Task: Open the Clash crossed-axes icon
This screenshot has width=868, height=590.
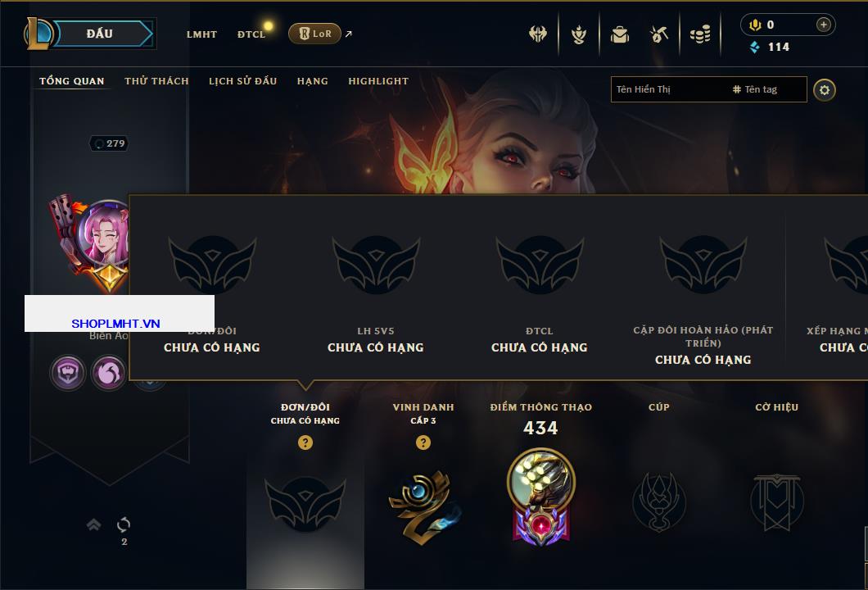Action: 537,34
